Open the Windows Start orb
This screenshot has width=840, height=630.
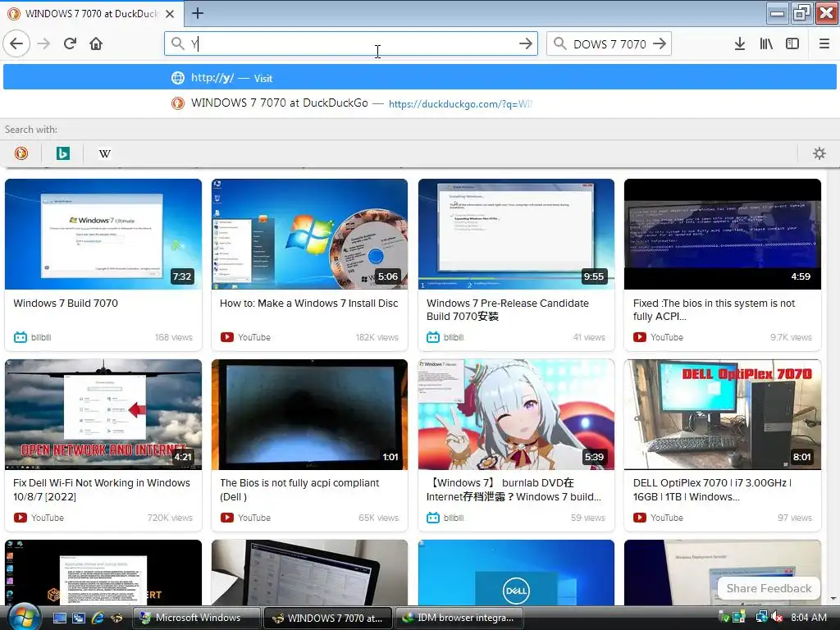coord(24,617)
